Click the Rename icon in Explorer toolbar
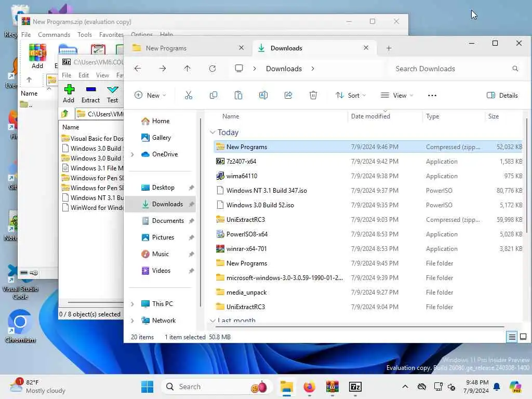 [x=263, y=96]
